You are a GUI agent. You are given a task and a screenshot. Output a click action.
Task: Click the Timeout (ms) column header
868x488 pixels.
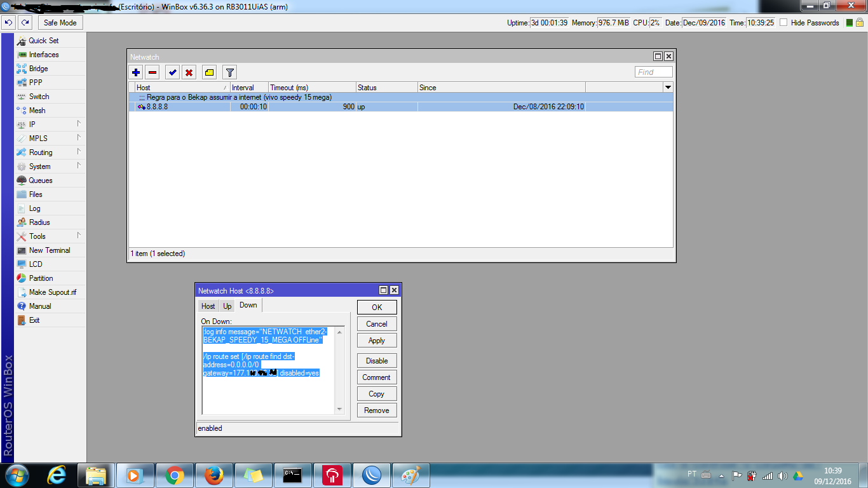312,87
